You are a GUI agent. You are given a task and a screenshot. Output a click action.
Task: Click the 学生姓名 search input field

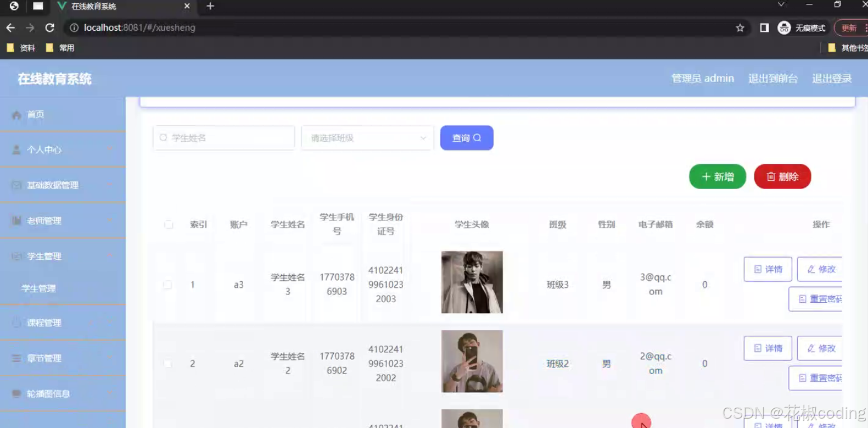[x=224, y=138]
